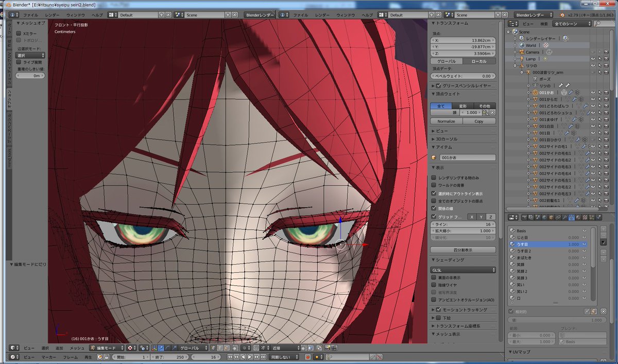Open the 同期しない sync dropdown
Viewport: 618px width, 364px height.
[x=283, y=357]
